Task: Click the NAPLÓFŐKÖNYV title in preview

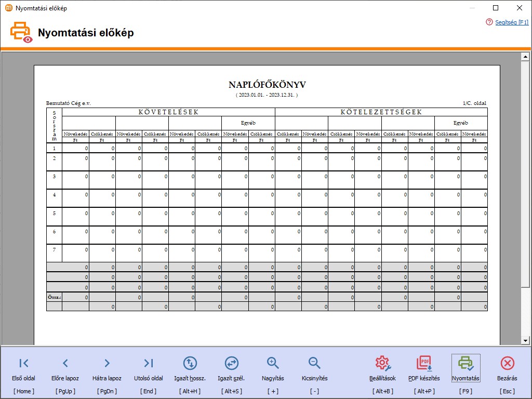Action: [x=267, y=85]
